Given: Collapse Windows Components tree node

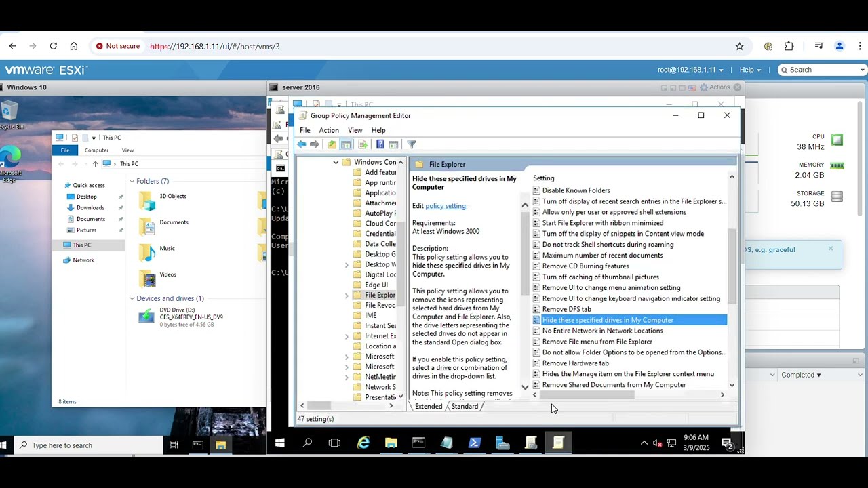Looking at the screenshot, I should click(x=336, y=163).
